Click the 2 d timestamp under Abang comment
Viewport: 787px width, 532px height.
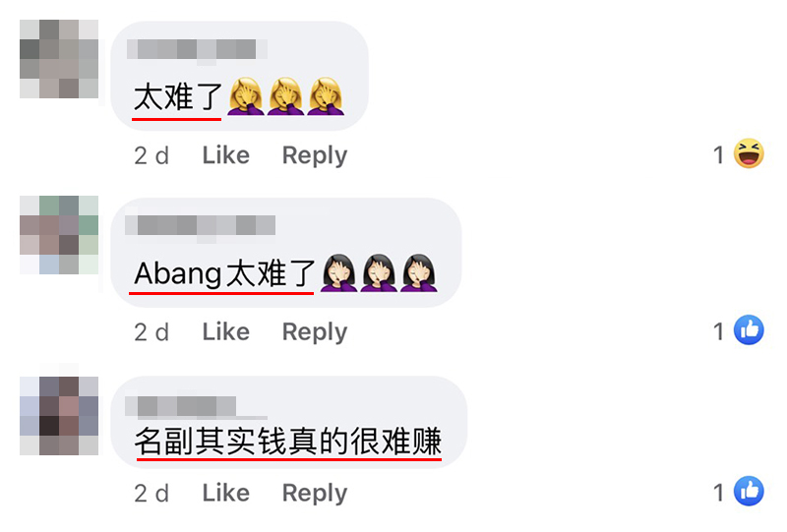151,332
